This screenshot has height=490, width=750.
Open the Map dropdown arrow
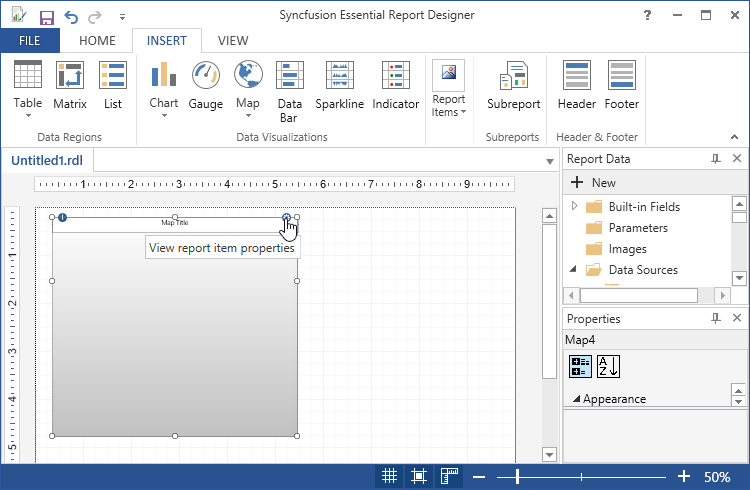(248, 116)
